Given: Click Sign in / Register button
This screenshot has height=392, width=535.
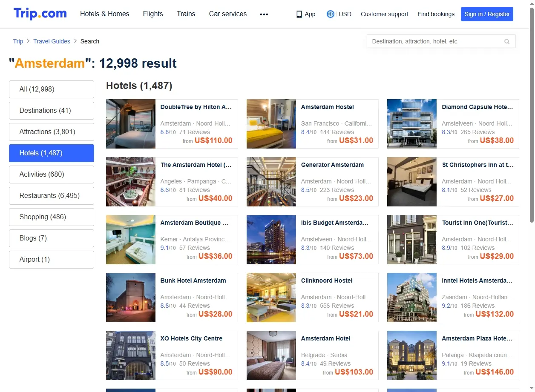Looking at the screenshot, I should (487, 14).
